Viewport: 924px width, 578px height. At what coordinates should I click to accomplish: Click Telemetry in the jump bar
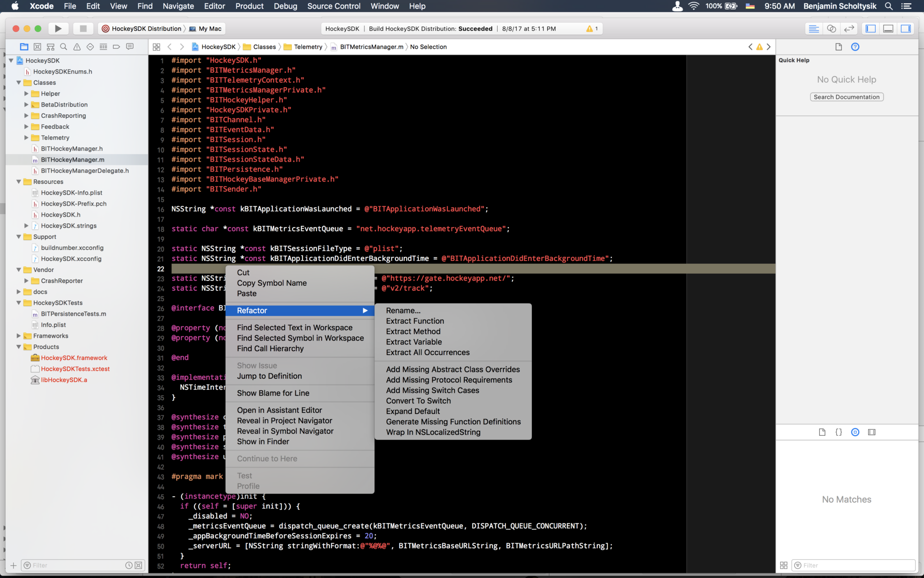pyautogui.click(x=303, y=47)
